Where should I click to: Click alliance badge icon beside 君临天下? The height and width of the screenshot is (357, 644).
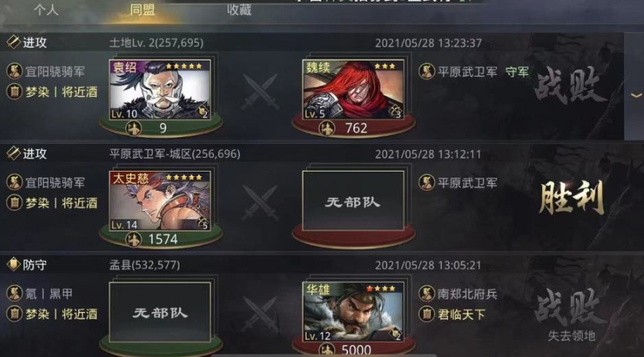[x=427, y=314]
